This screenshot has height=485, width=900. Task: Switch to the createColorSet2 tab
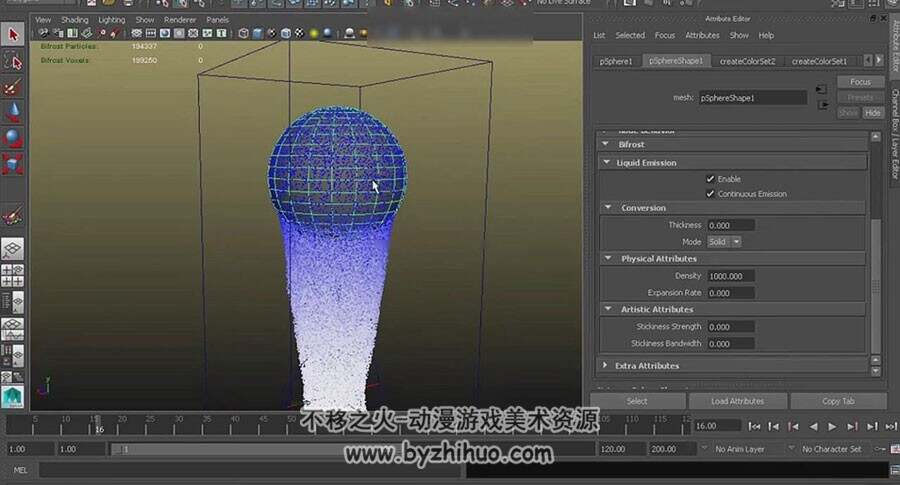click(x=747, y=61)
